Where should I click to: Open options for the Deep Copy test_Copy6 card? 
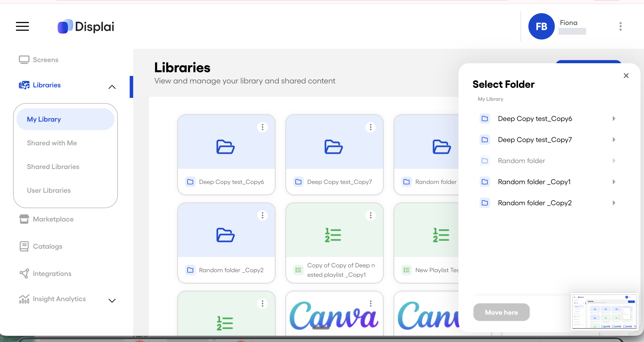(x=262, y=127)
